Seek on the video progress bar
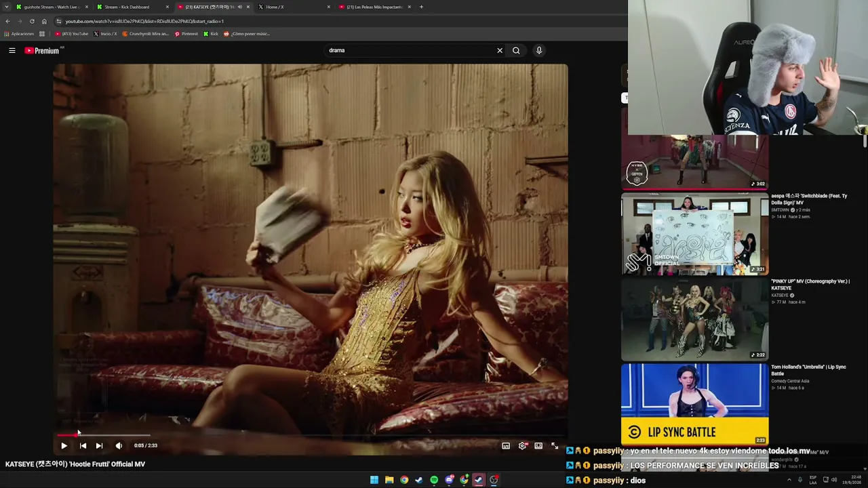The image size is (868, 488). (x=310, y=435)
